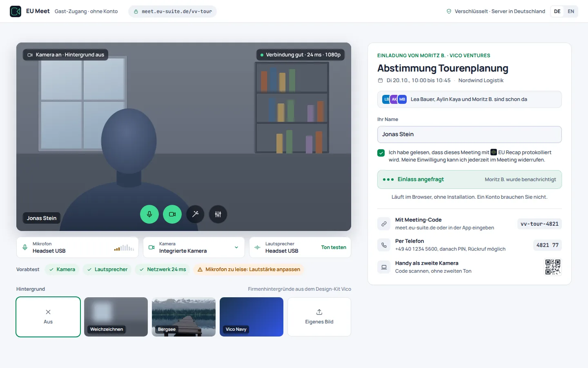Click Einlass angefragt status bar
Image resolution: width=588 pixels, height=368 pixels.
(x=470, y=180)
